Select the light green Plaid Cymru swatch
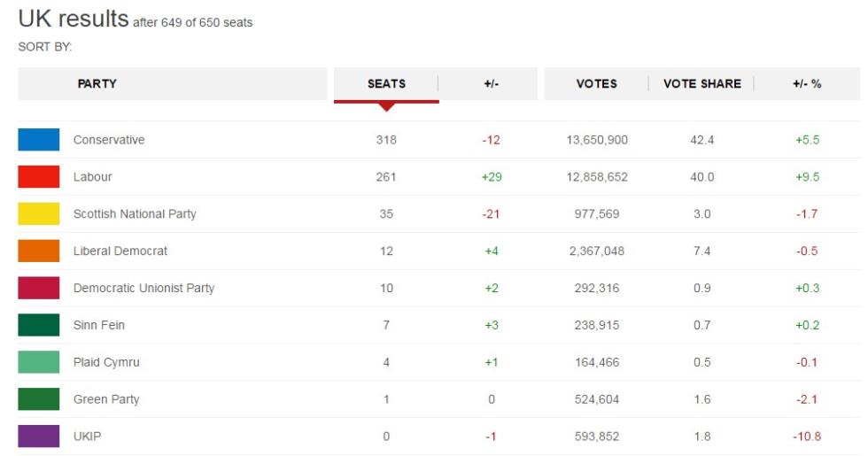This screenshot has height=456, width=868. (39, 363)
